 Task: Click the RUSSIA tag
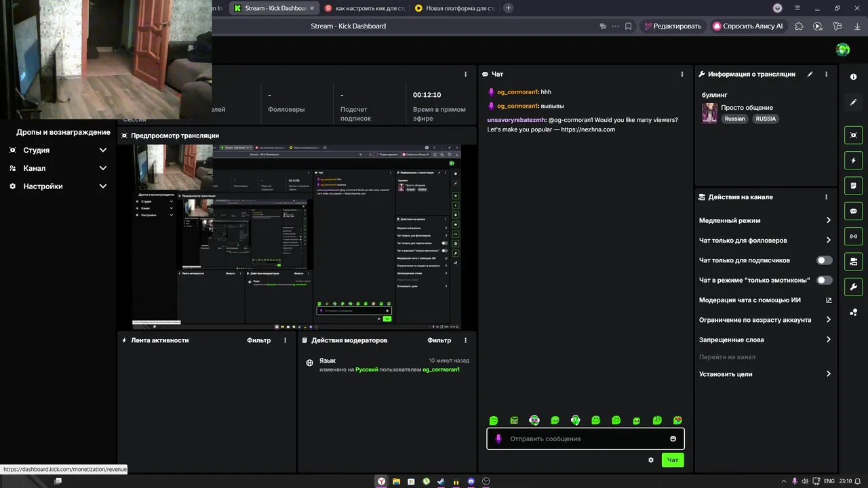[x=766, y=119]
